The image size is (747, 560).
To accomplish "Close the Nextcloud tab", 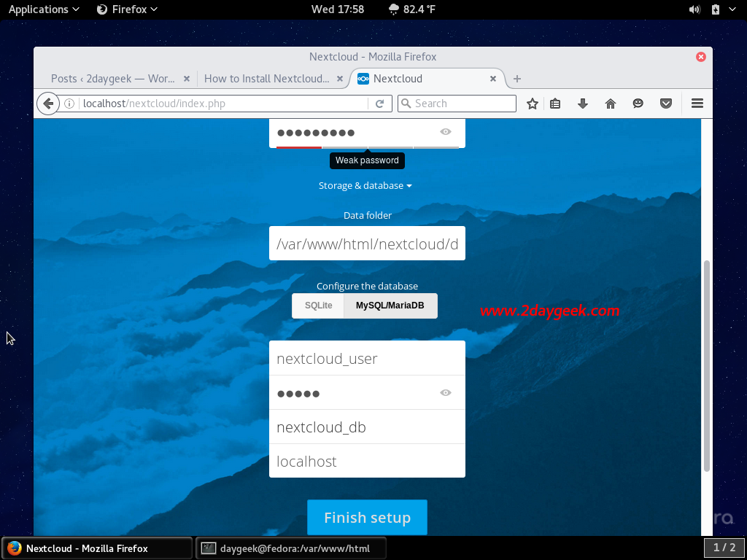I will click(493, 79).
